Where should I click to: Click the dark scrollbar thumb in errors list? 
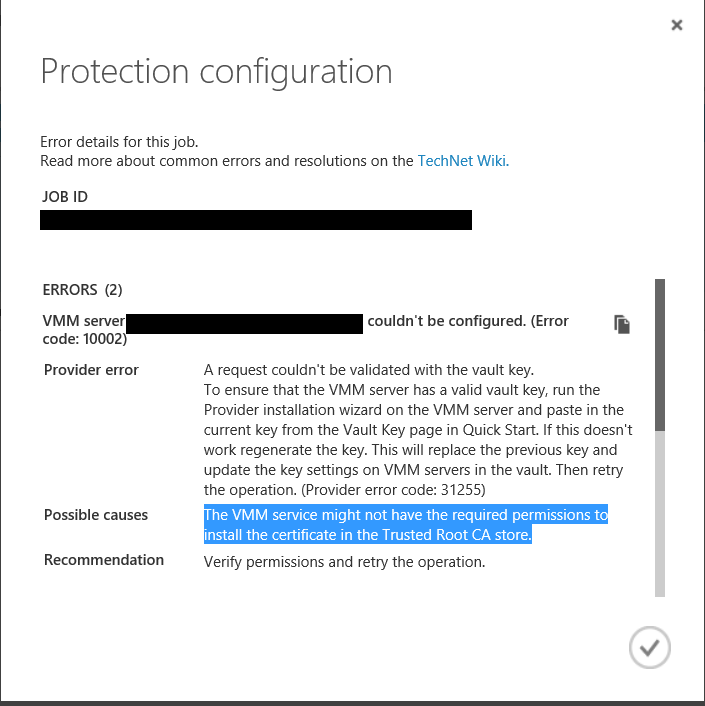pyautogui.click(x=659, y=355)
